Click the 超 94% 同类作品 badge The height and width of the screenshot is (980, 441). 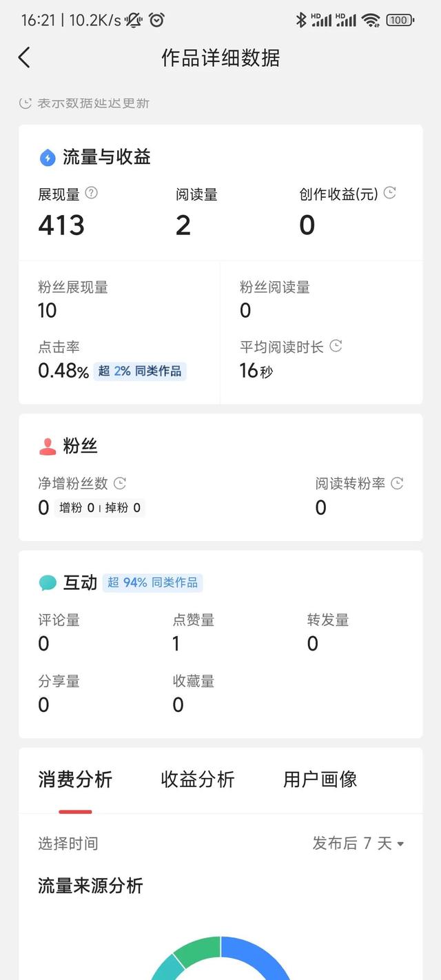pyautogui.click(x=152, y=582)
